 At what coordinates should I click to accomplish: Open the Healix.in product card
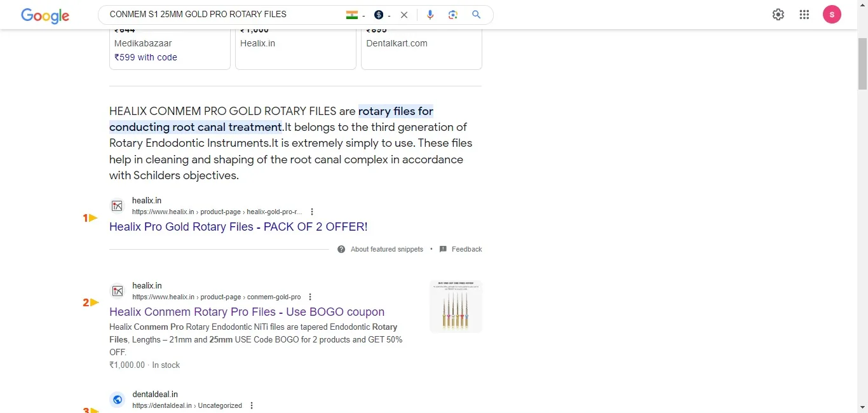pyautogui.click(x=295, y=48)
